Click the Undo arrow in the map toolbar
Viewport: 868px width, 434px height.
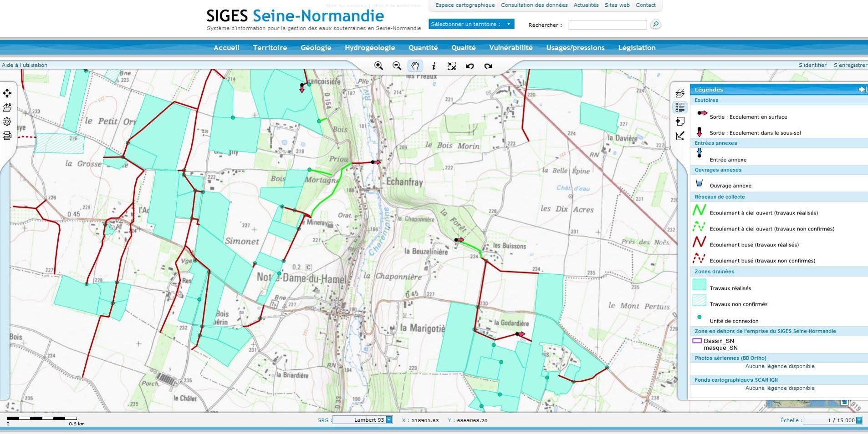470,66
